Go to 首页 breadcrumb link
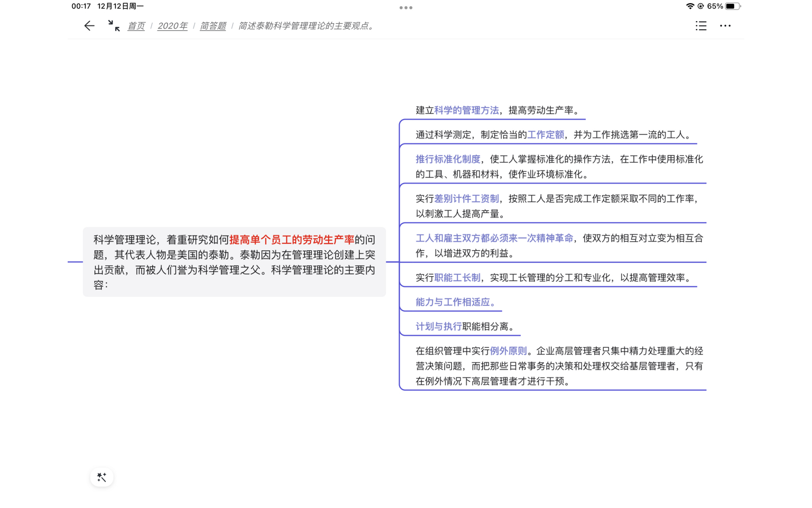Viewport: 812px width, 508px height. pyautogui.click(x=136, y=26)
